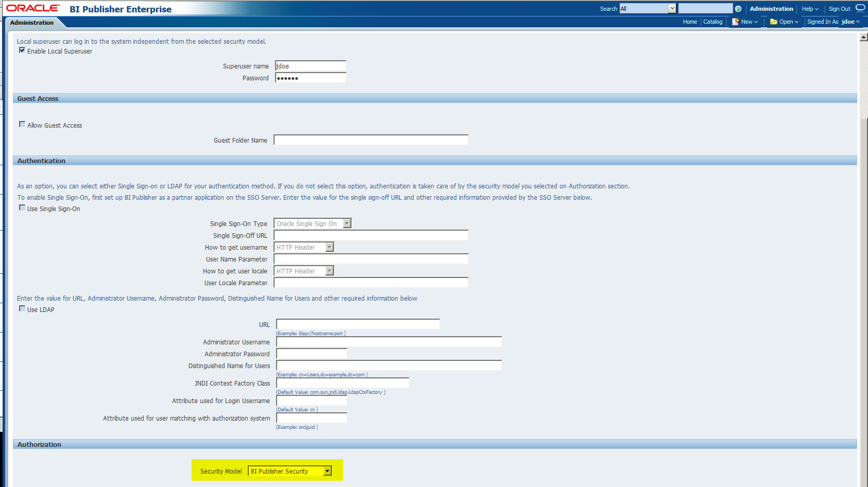
Task: Expand the New menu
Action: click(749, 22)
